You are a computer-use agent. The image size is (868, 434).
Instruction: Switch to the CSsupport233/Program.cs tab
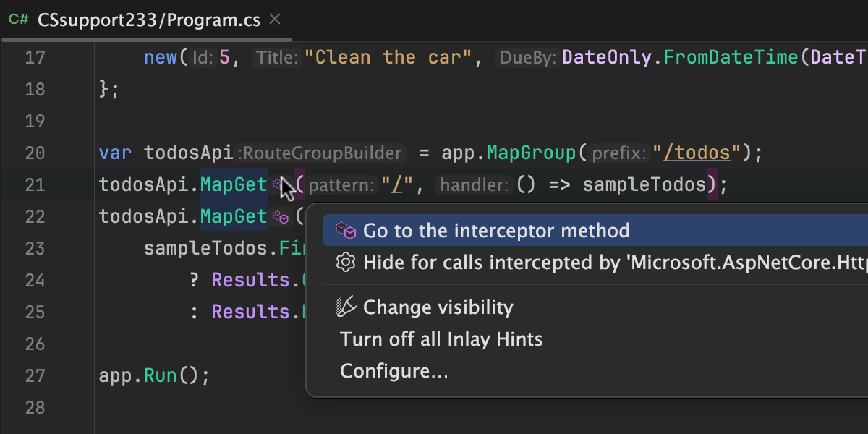point(149,20)
